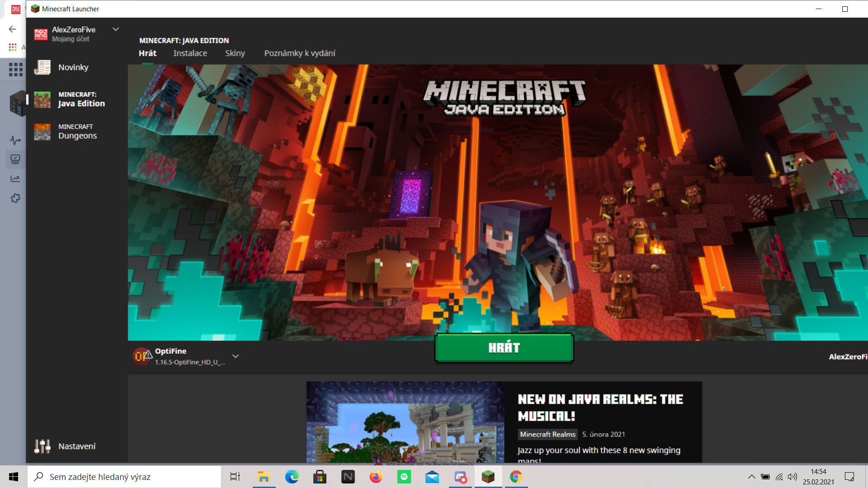
Task: Click the OptiFine installation icon
Action: click(x=142, y=357)
